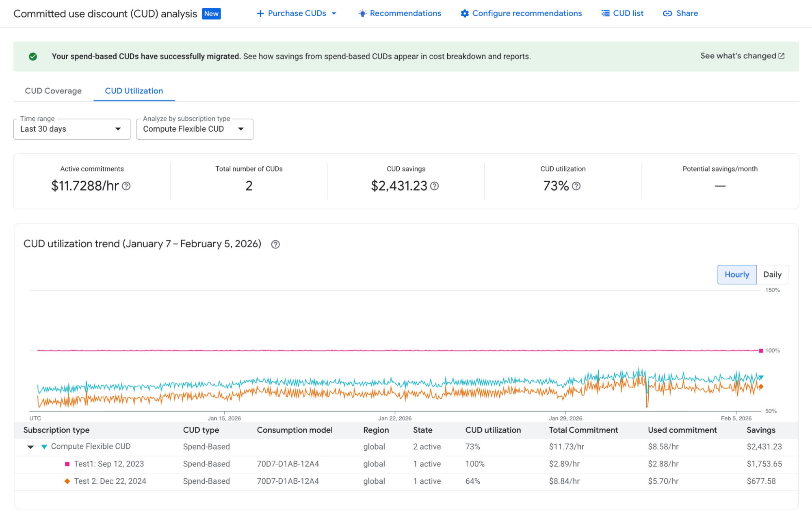Select the CUD Utilization tab
This screenshot has width=812, height=517.
(x=134, y=91)
